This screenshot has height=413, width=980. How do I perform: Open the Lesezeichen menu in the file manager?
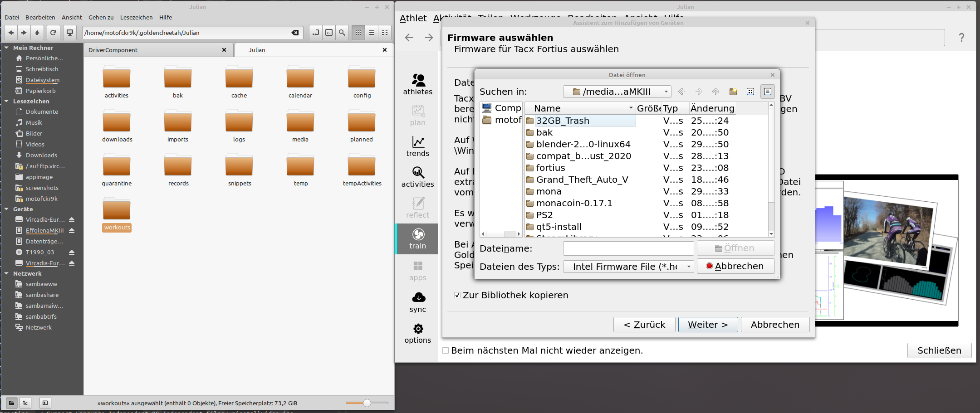136,17
